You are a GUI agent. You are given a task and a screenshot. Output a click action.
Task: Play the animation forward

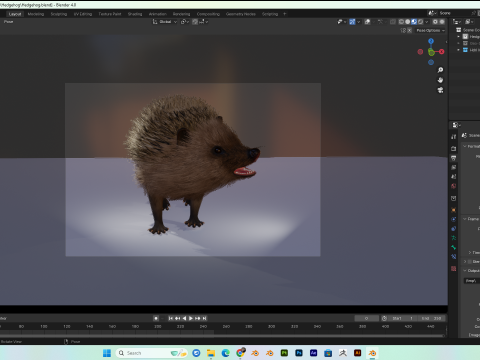coord(191,318)
